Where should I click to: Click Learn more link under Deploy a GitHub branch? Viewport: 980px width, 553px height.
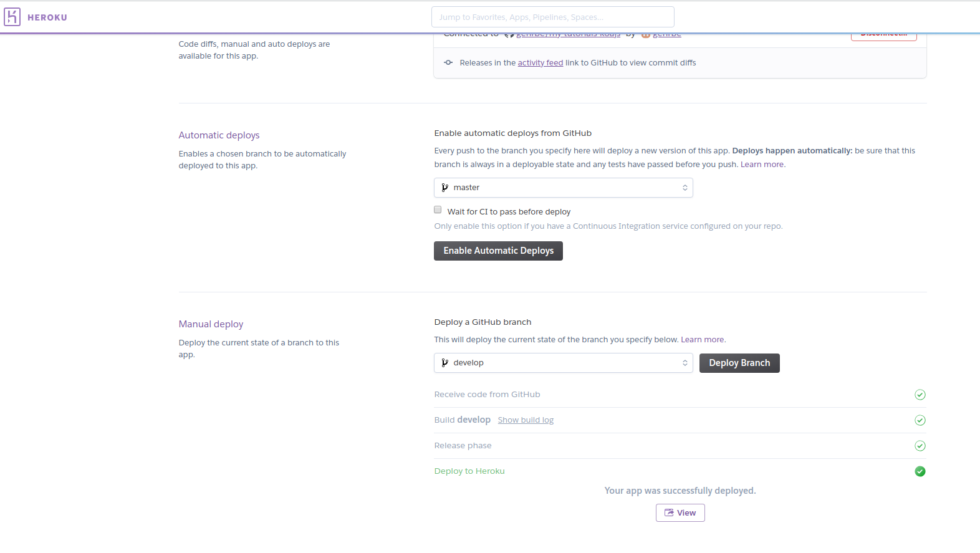pos(702,340)
